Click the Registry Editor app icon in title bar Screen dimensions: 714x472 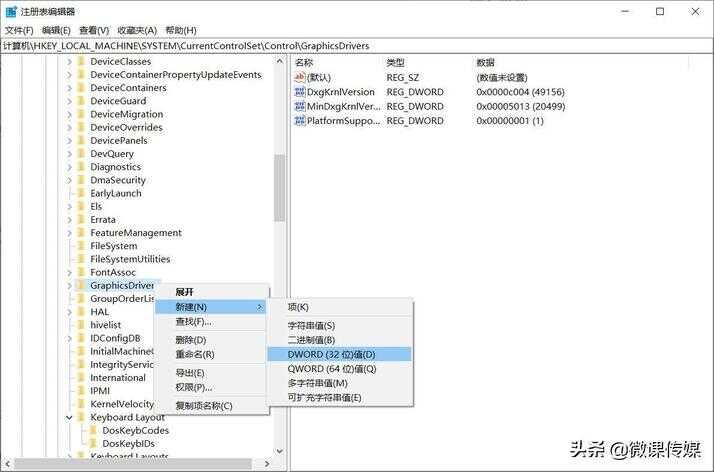(11, 11)
